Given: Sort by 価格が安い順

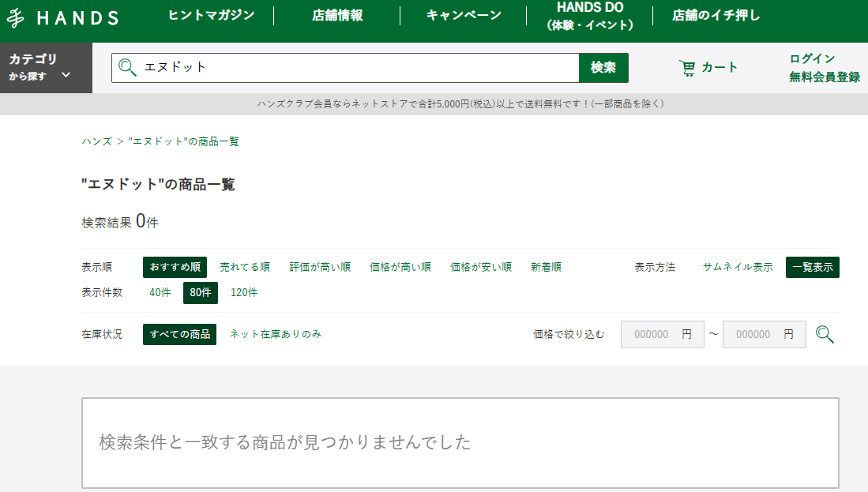Looking at the screenshot, I should click(x=480, y=267).
